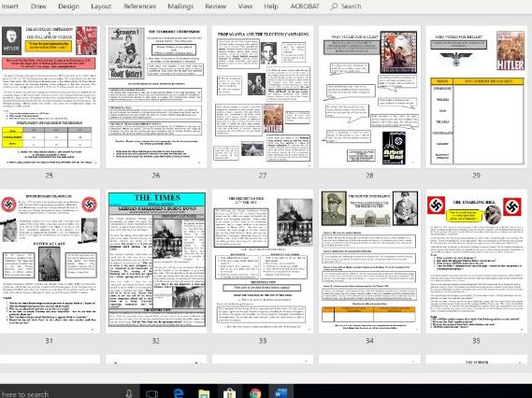Image resolution: width=532 pixels, height=398 pixels.
Task: Launch Microsoft Edge from the taskbar
Action: coord(179,393)
